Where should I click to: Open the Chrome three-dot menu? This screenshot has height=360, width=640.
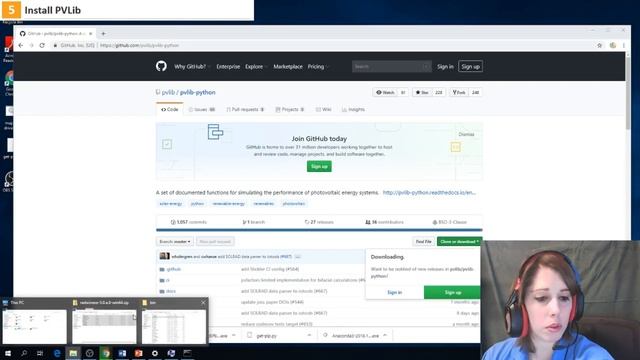pos(624,45)
